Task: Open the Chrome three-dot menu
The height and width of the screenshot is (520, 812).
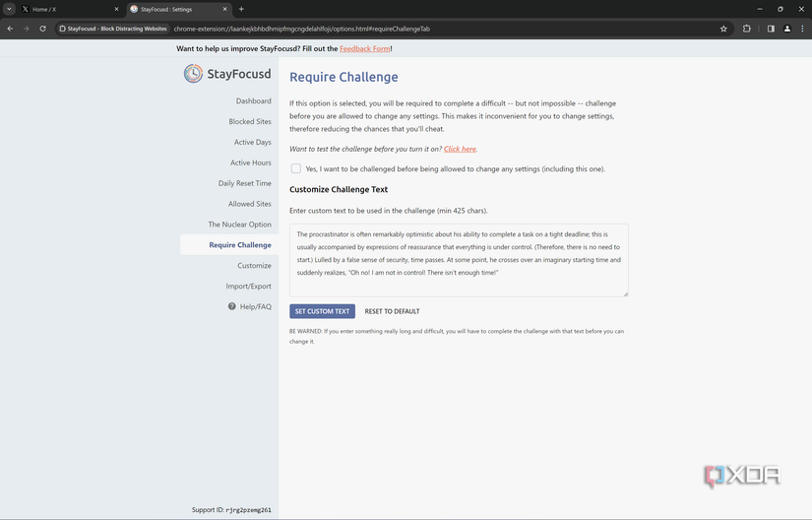Action: pyautogui.click(x=803, y=29)
